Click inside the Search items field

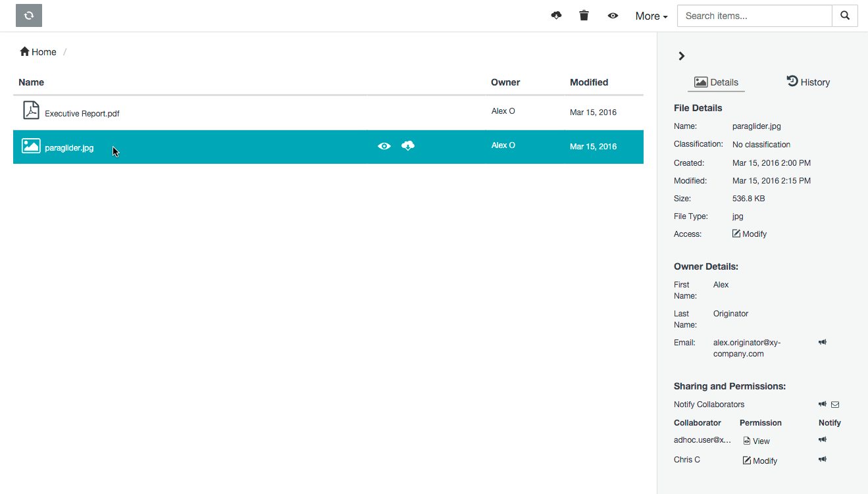[x=754, y=16]
